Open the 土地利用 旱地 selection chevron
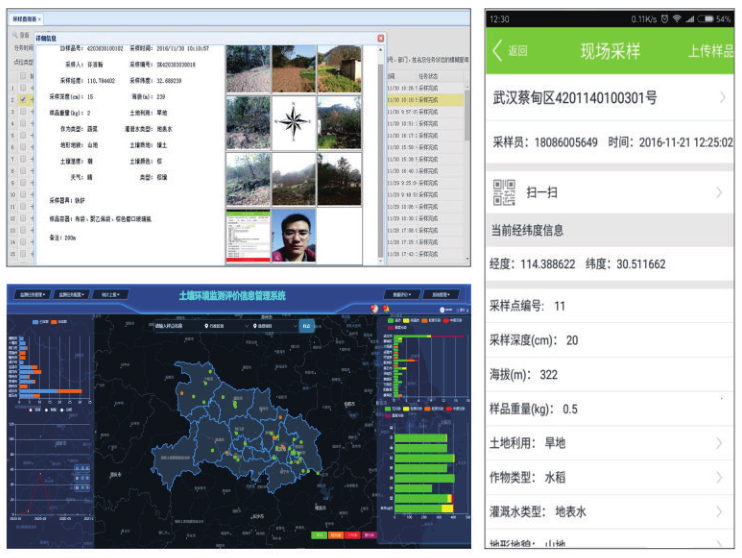Image resolution: width=742 pixels, height=558 pixels. coord(719,443)
